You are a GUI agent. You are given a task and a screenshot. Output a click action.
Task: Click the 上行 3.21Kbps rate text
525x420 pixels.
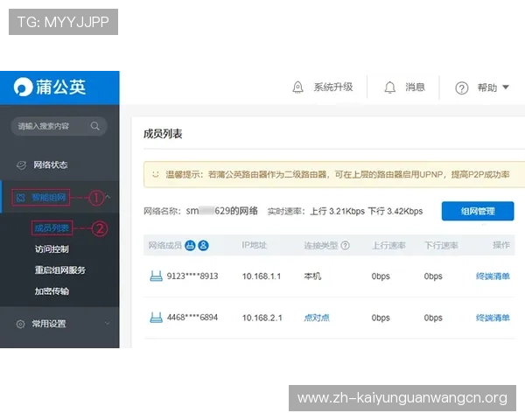pyautogui.click(x=337, y=212)
